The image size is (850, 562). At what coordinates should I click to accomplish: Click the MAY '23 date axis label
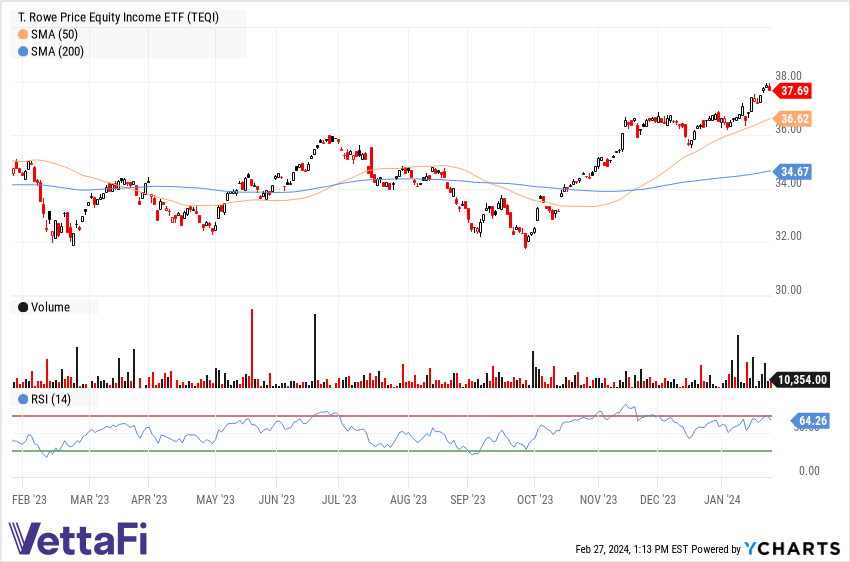click(x=215, y=500)
